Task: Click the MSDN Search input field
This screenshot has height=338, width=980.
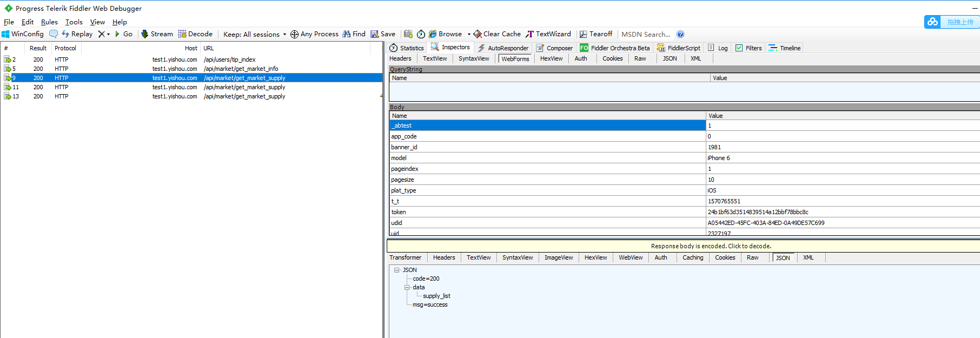Action: tap(646, 34)
